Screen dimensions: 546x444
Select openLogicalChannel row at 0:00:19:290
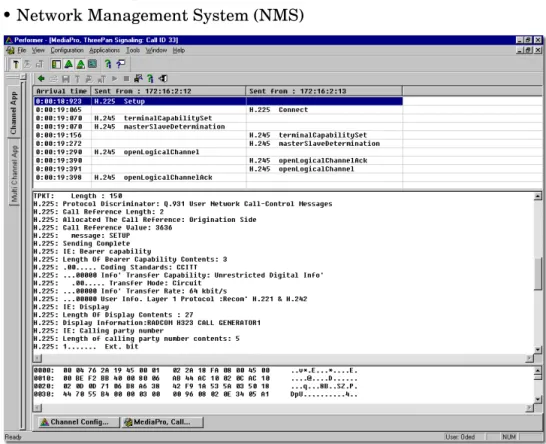218,152
